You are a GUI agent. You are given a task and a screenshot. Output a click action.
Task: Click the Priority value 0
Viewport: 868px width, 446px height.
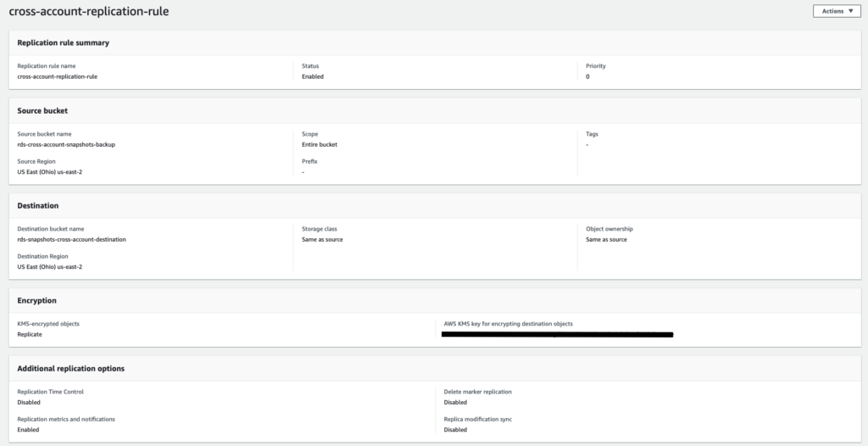coord(587,76)
